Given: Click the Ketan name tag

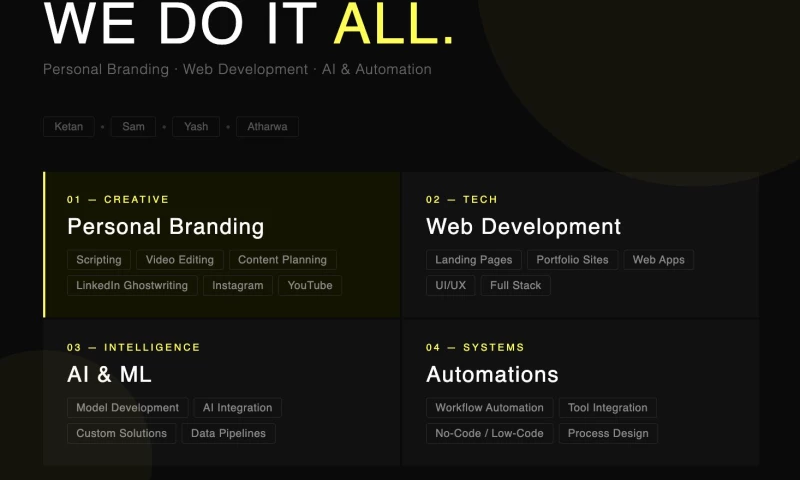Looking at the screenshot, I should pyautogui.click(x=69, y=127).
